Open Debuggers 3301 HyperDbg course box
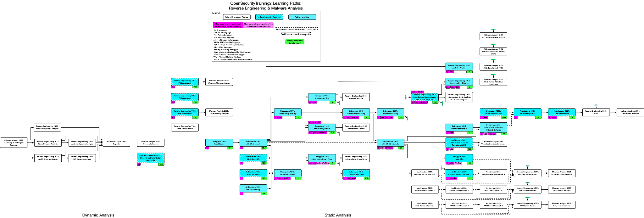Screen dimensions: 644x218 click(459, 158)
